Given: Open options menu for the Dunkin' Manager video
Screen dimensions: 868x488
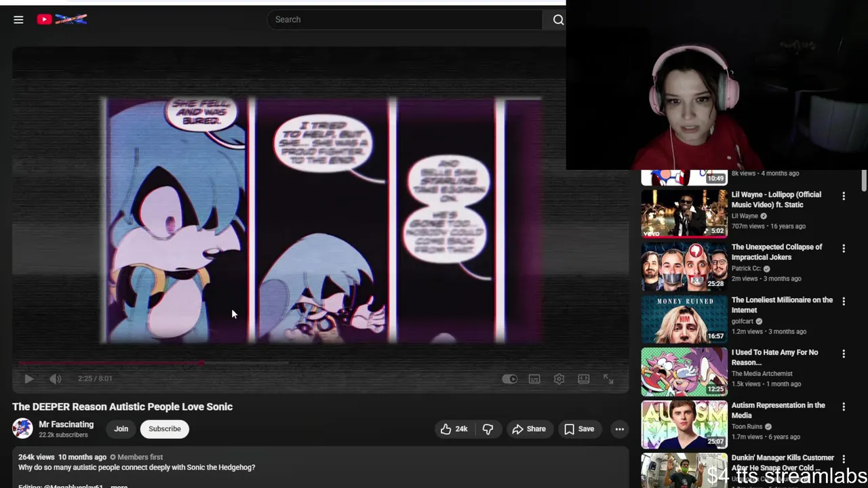Looking at the screenshot, I should [x=844, y=460].
